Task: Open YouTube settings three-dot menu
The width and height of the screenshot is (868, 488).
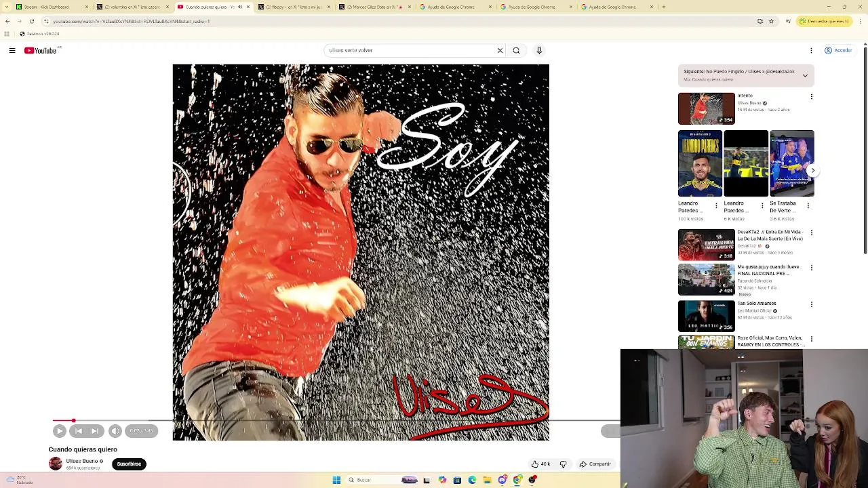Action: [x=811, y=50]
